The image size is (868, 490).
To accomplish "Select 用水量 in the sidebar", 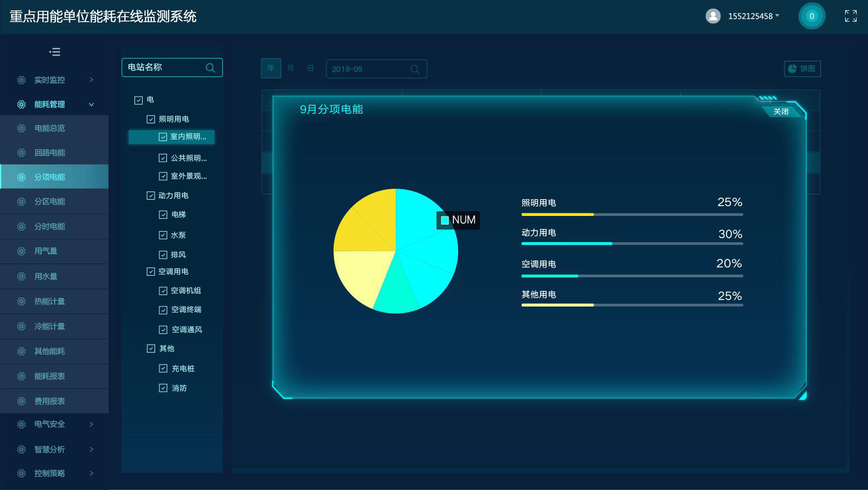I will click(46, 277).
